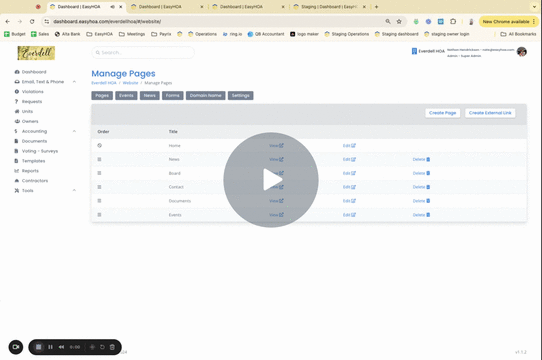Open the Chrome Extensions puzzle icon
The image size is (542, 360).
click(453, 21)
